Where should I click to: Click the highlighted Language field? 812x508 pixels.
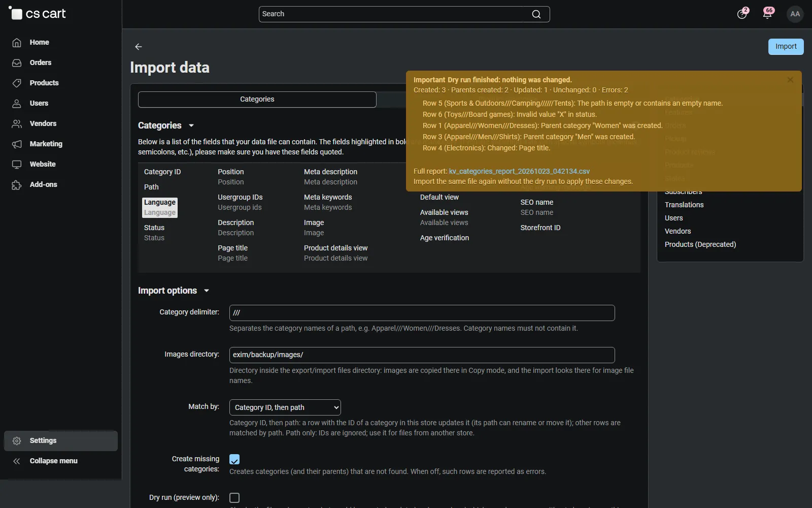coord(160,207)
